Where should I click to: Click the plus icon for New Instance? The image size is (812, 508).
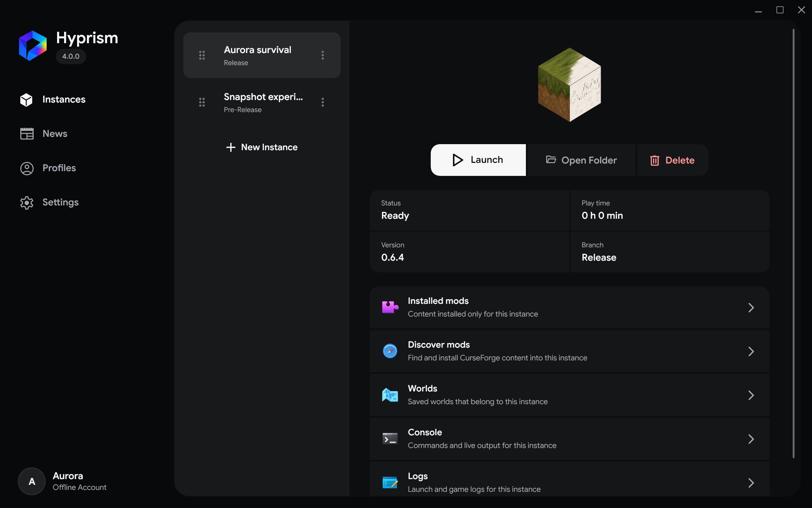231,147
